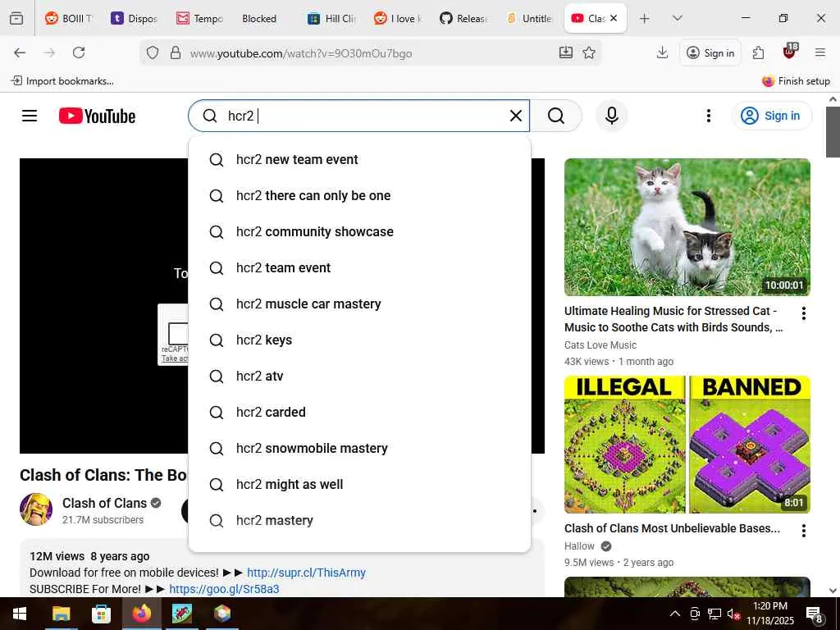This screenshot has width=840, height=630.
Task: Open the Cats Love Music channel
Action: pyautogui.click(x=600, y=345)
